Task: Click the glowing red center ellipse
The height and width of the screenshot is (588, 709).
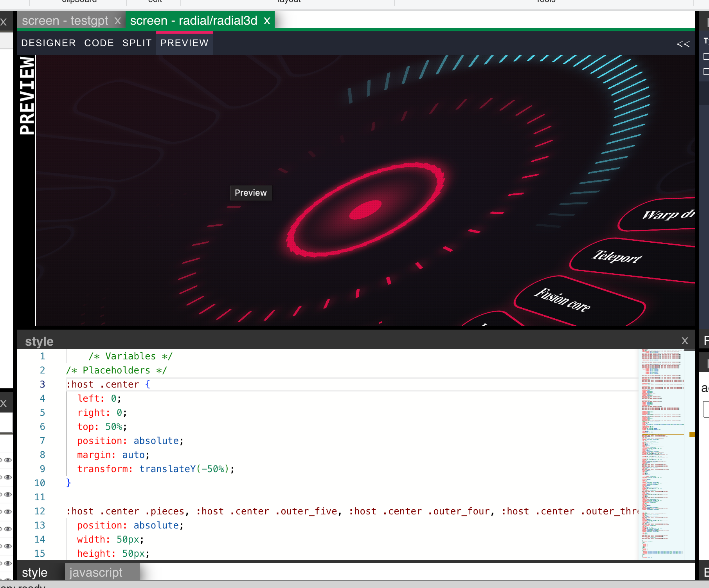Action: (x=365, y=210)
